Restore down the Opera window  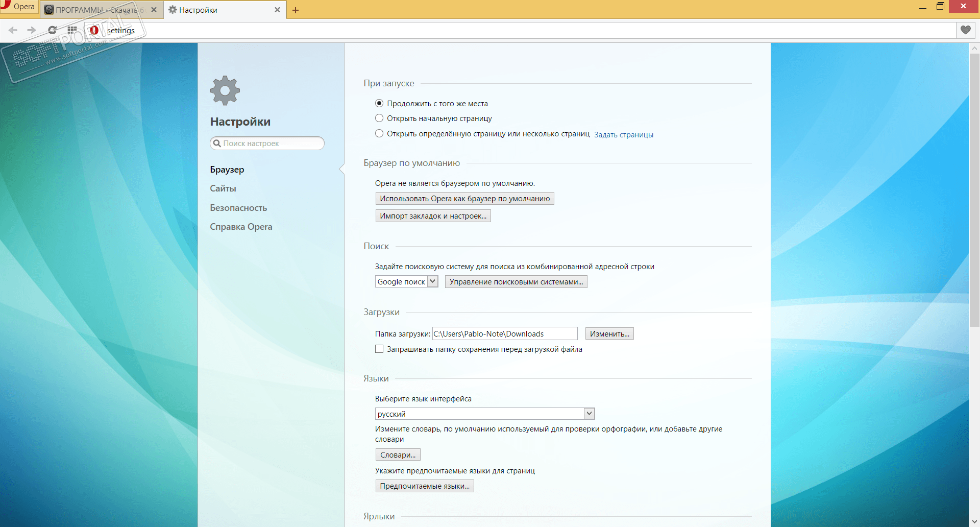tap(940, 6)
